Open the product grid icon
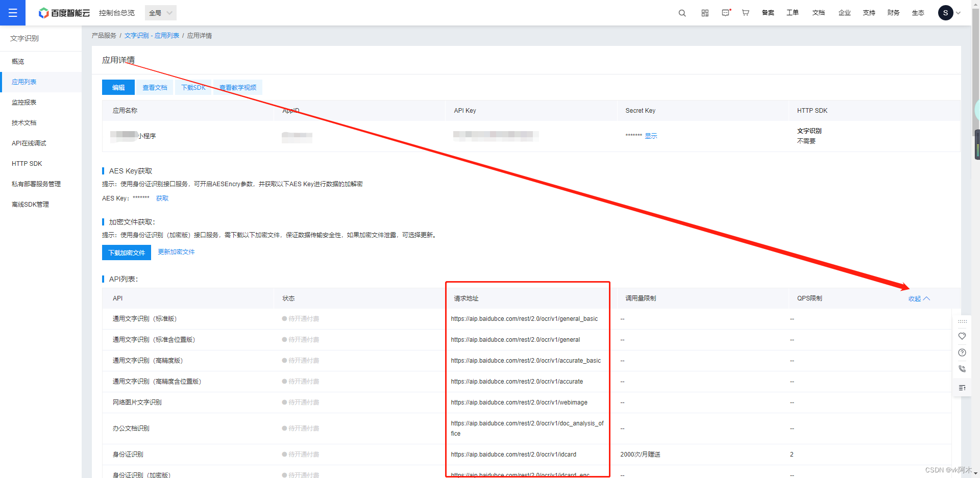 [705, 13]
